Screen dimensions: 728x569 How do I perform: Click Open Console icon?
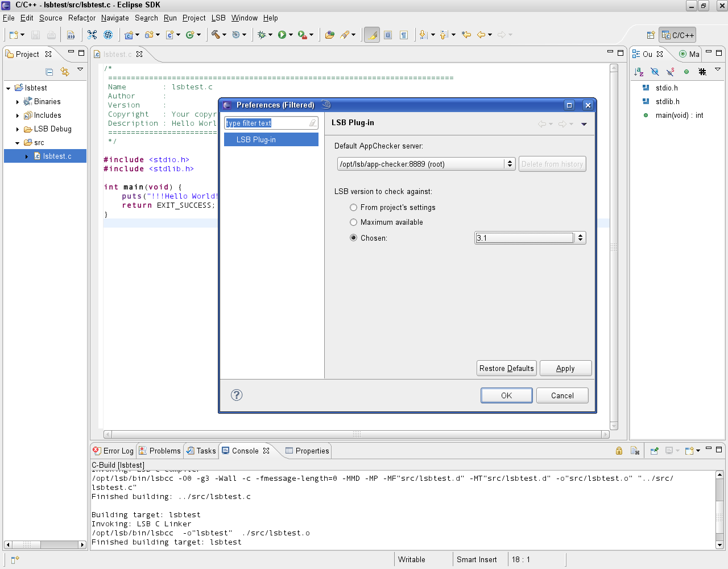pos(689,451)
